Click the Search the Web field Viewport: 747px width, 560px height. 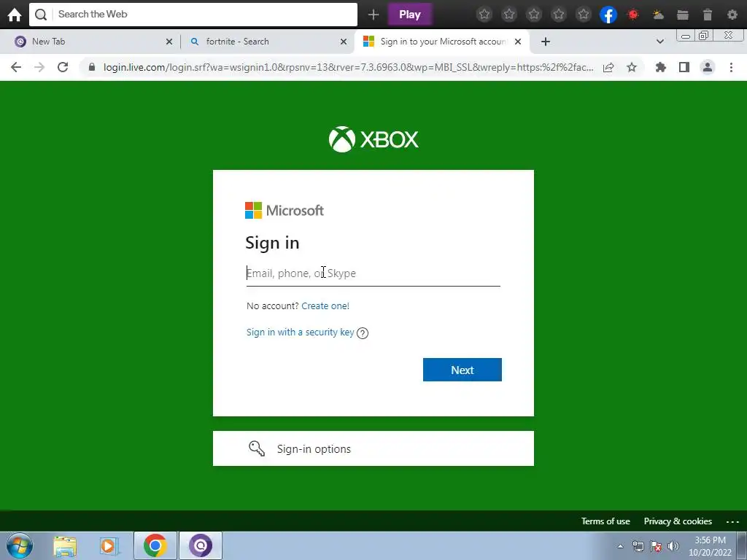click(193, 15)
